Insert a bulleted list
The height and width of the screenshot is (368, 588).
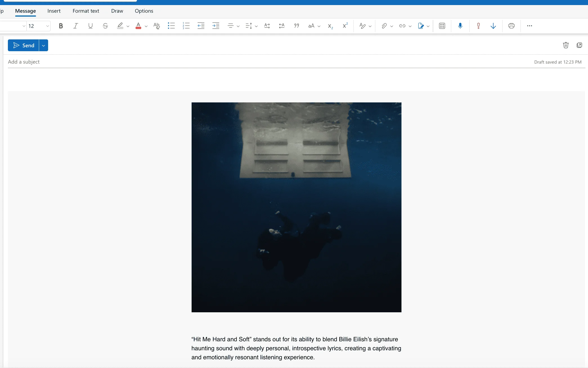171,26
